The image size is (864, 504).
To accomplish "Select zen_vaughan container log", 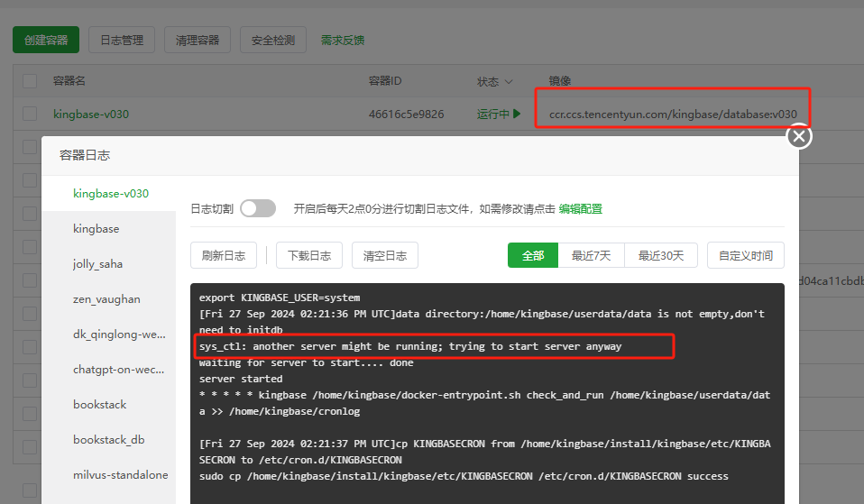I will pos(106,299).
